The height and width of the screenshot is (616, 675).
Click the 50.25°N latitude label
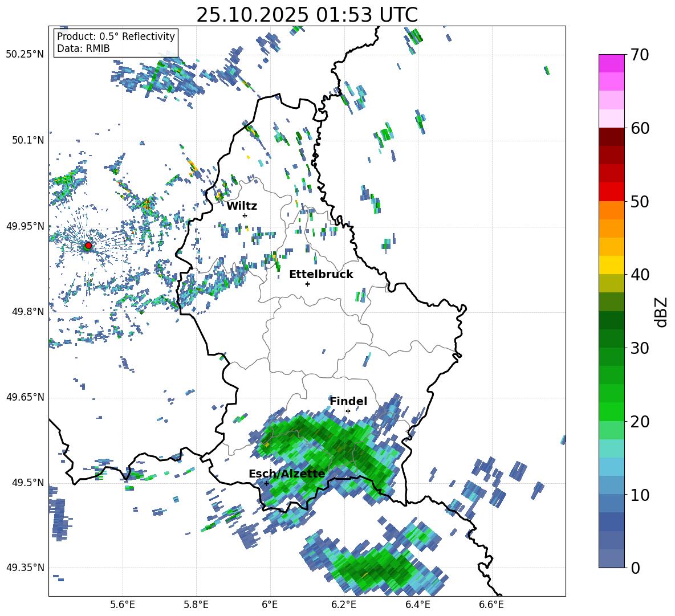[x=25, y=55]
